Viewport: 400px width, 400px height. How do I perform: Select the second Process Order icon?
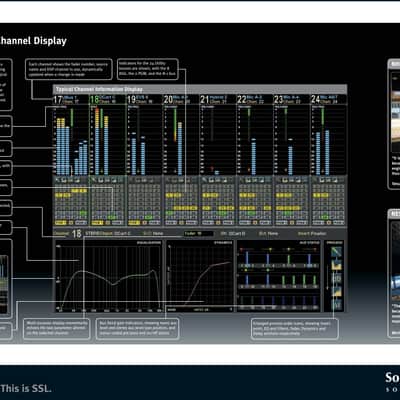point(336,265)
